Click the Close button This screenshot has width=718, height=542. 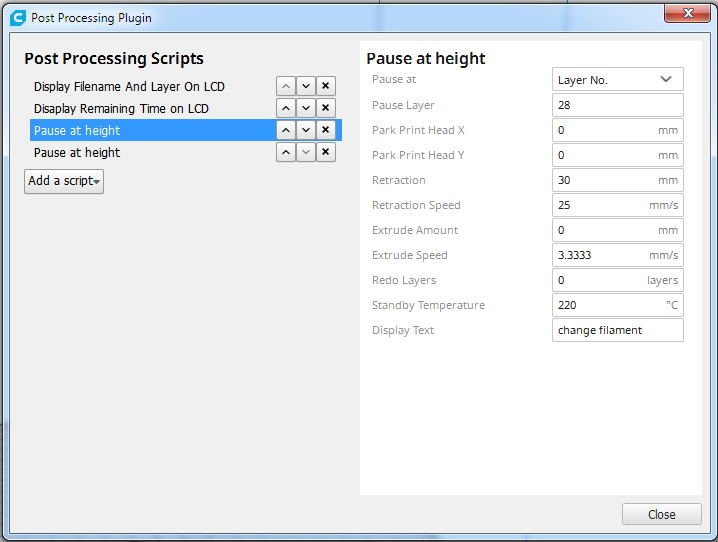tap(661, 514)
